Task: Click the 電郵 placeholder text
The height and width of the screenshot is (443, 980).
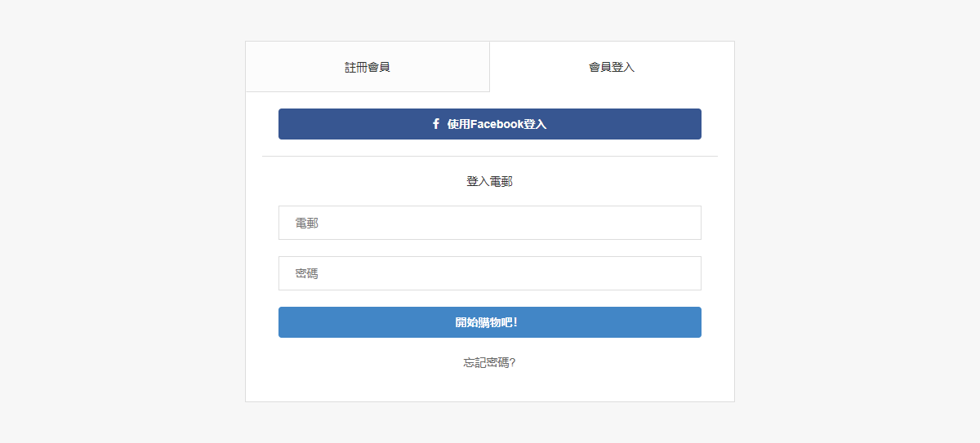Action: tap(307, 223)
